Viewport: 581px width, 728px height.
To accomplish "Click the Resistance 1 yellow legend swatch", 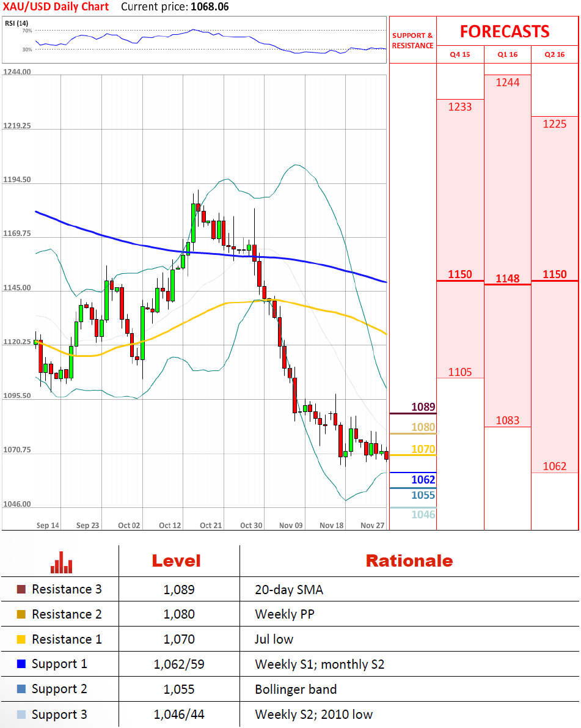I will coord(21,639).
